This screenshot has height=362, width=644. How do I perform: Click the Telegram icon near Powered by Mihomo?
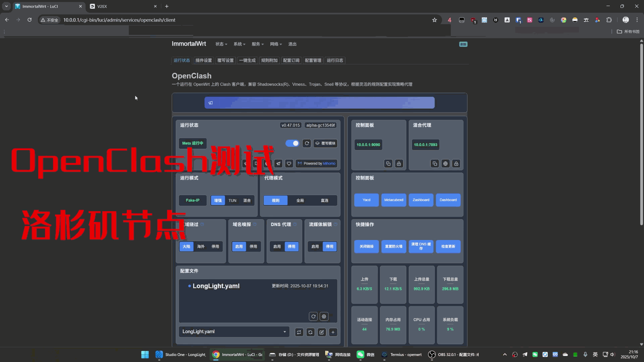(x=278, y=164)
